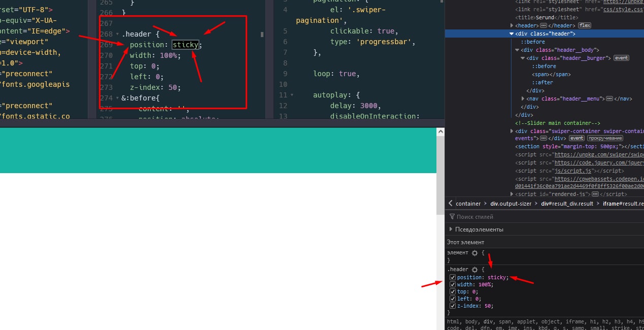
Task: Collapse the header__burger div node
Action: pos(523,58)
